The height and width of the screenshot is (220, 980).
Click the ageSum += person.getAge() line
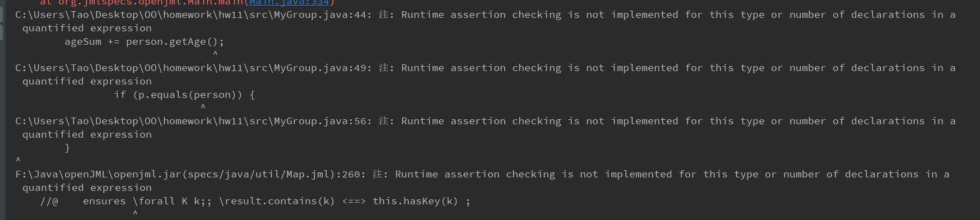click(144, 41)
